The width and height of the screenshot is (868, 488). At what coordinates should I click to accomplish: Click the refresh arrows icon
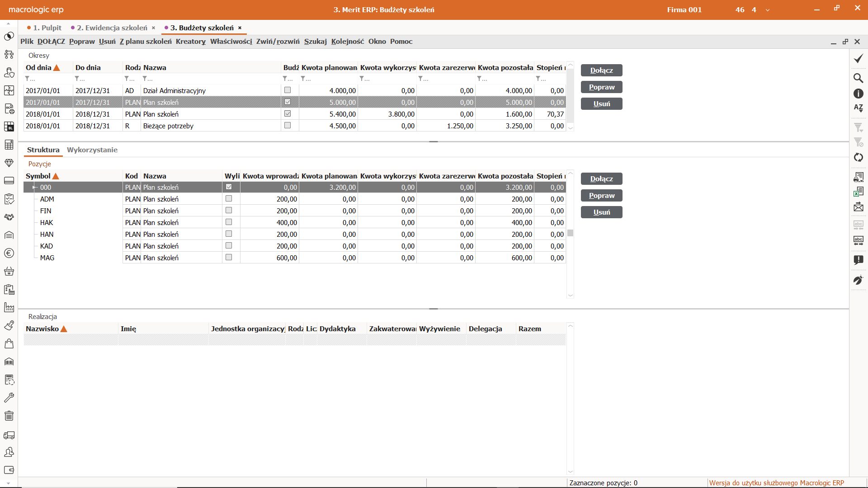[x=858, y=157]
